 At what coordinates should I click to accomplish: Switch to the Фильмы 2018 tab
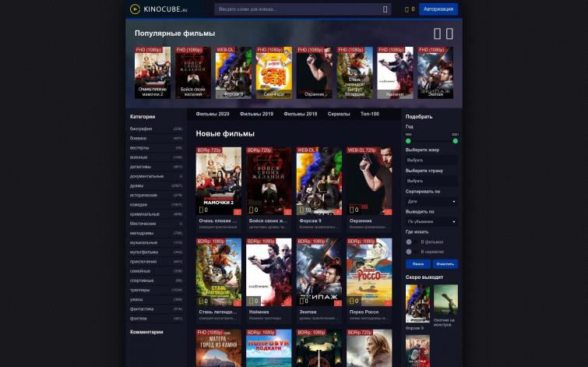(301, 114)
